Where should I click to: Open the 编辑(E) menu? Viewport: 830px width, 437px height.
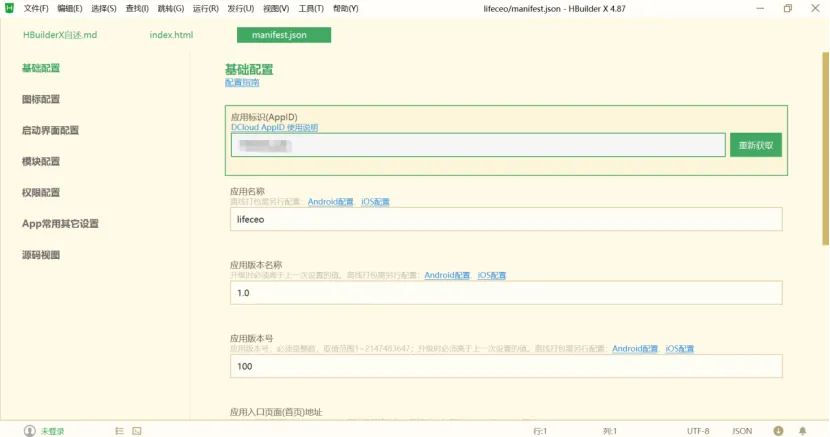[70, 8]
